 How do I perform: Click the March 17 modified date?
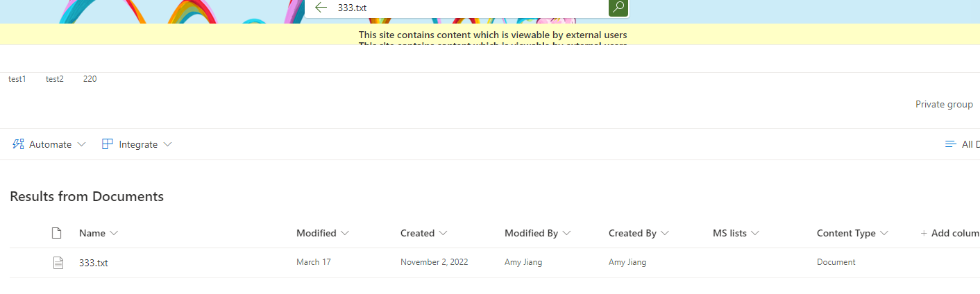[x=314, y=262]
